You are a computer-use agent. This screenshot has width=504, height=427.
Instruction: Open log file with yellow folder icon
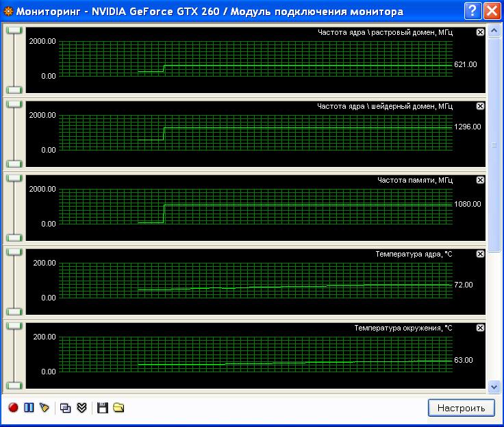pos(118,407)
